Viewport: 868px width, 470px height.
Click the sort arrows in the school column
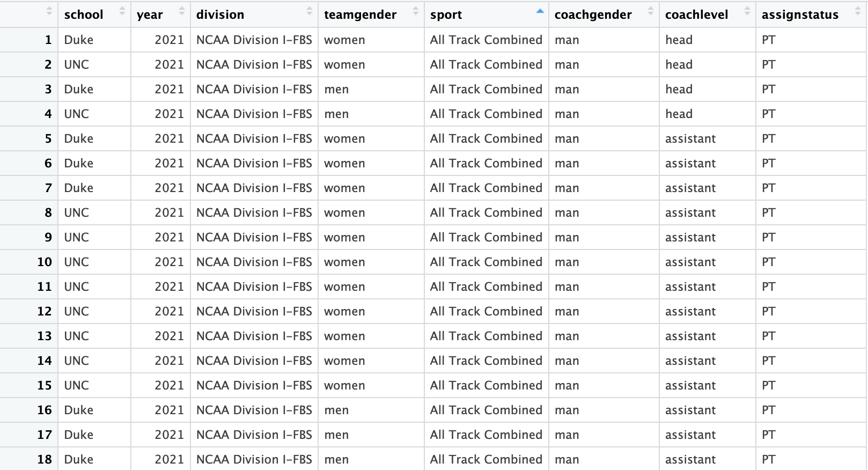click(122, 11)
